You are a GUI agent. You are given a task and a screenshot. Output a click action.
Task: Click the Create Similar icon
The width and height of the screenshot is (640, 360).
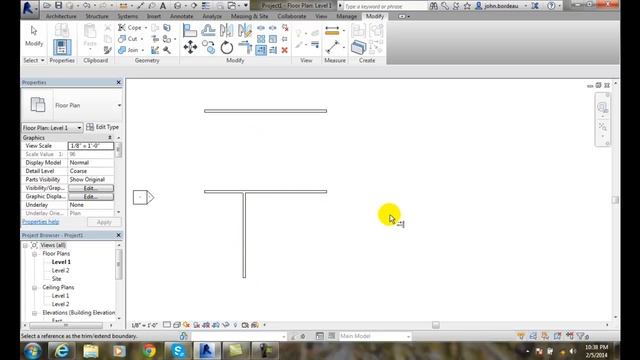[x=358, y=47]
